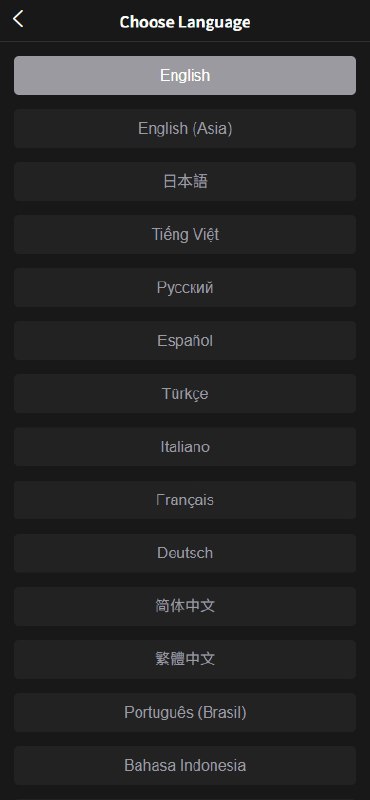Select 日本語 Japanese language
The width and height of the screenshot is (370, 800).
point(185,182)
